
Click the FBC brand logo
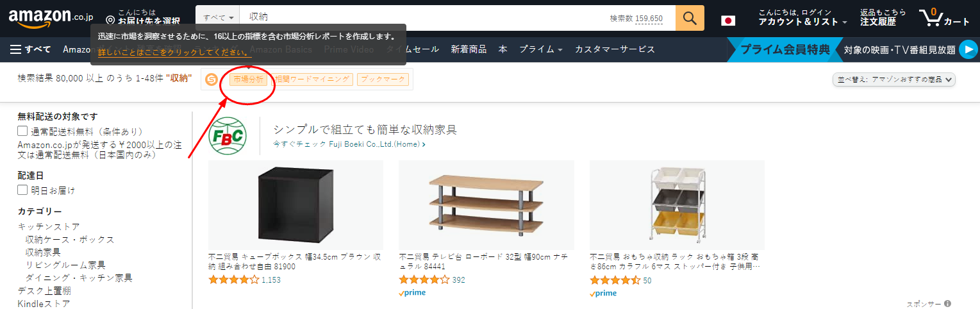228,136
